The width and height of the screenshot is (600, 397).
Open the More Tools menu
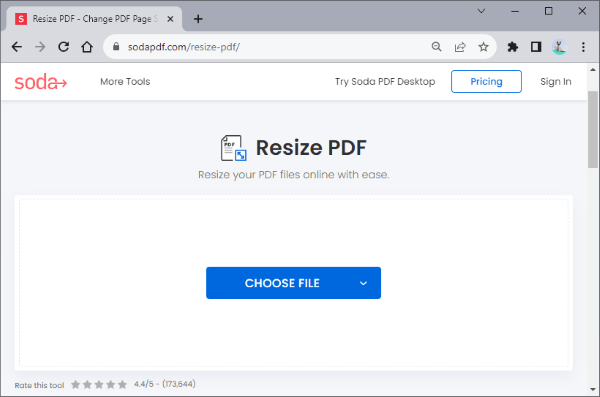tap(125, 82)
